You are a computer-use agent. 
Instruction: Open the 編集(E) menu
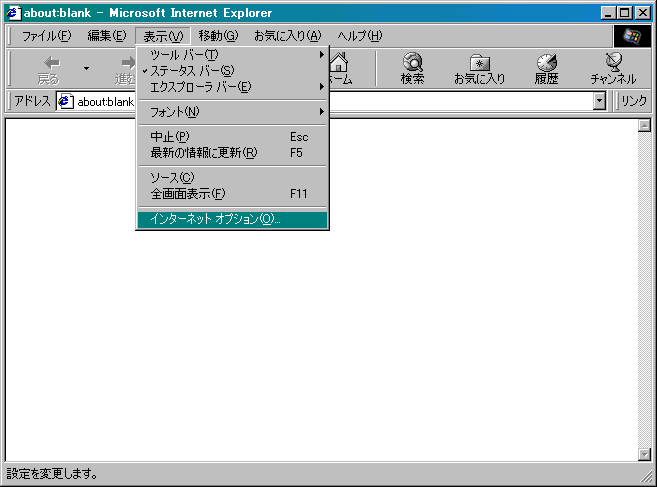tap(106, 36)
